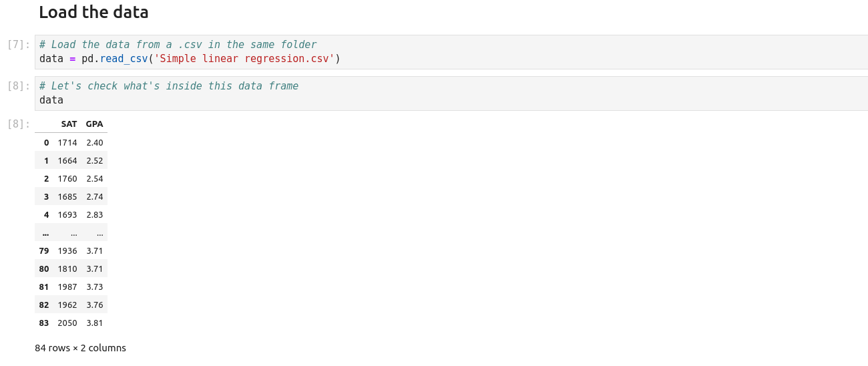Click the SAT column header
Screen dimensions: 868x366
[x=69, y=124]
